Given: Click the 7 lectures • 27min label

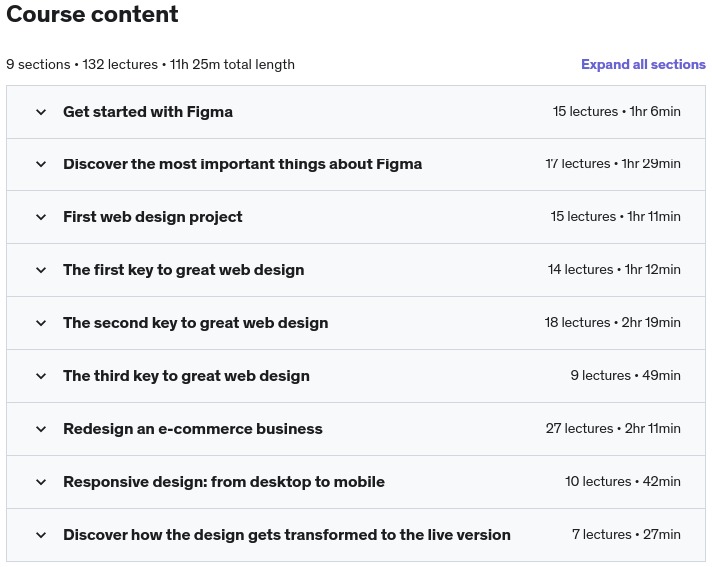Looking at the screenshot, I should pos(626,534).
